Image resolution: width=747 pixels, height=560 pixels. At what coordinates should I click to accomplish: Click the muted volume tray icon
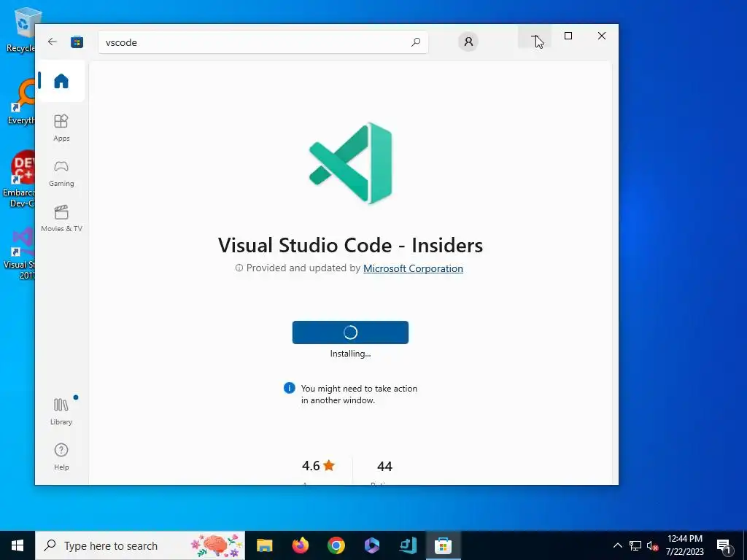(x=652, y=545)
